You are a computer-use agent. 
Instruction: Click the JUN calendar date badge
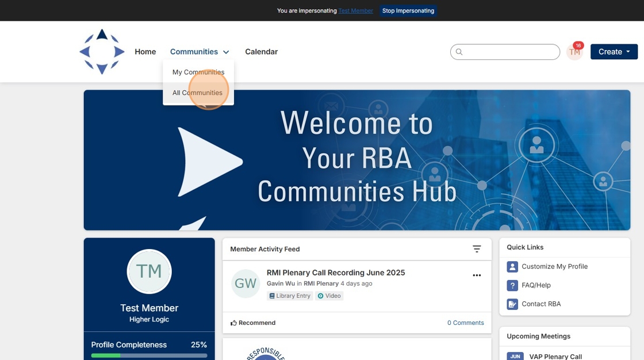click(x=515, y=357)
